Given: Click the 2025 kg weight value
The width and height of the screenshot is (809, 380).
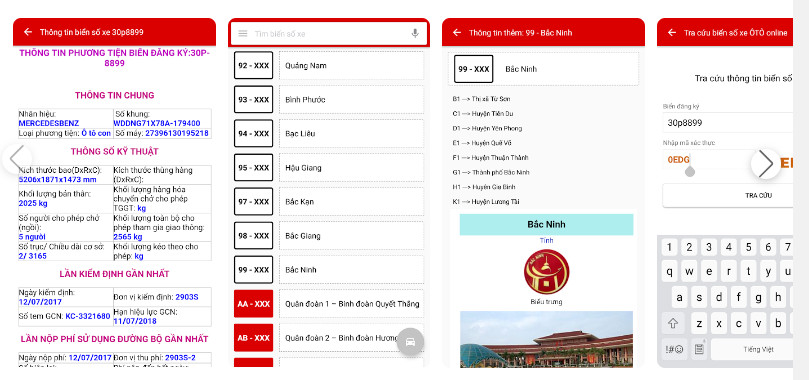Looking at the screenshot, I should point(33,203).
